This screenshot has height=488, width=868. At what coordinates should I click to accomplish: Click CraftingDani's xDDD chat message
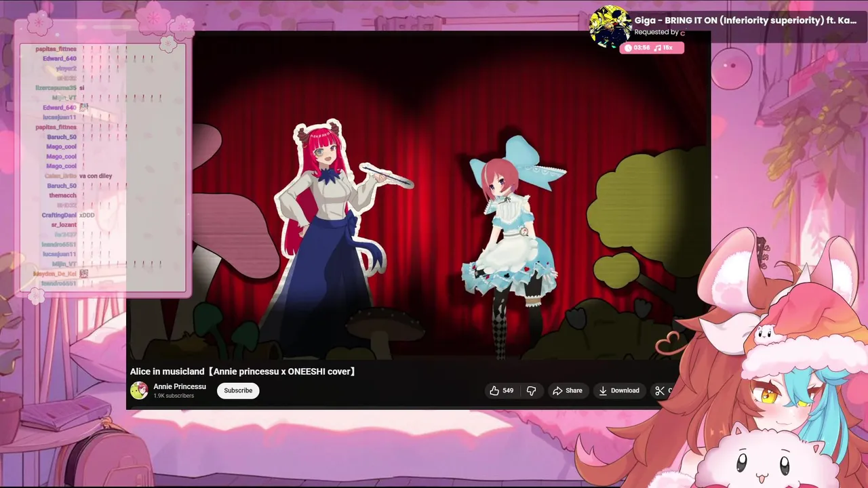tap(87, 215)
